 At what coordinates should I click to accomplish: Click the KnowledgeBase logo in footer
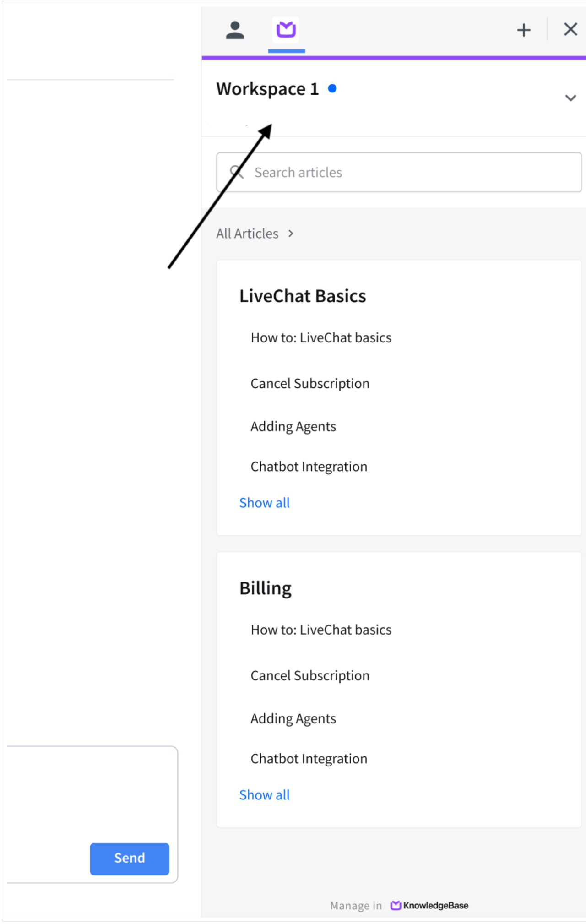pyautogui.click(x=429, y=905)
